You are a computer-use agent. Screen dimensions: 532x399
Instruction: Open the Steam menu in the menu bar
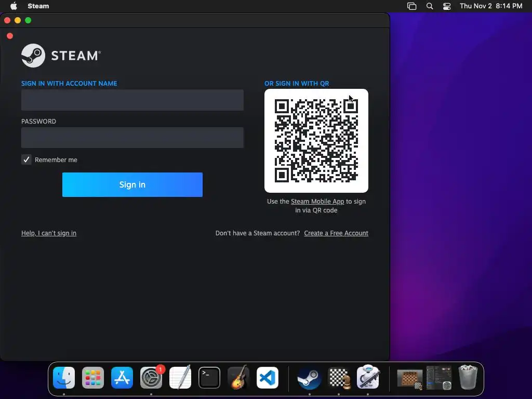click(38, 6)
